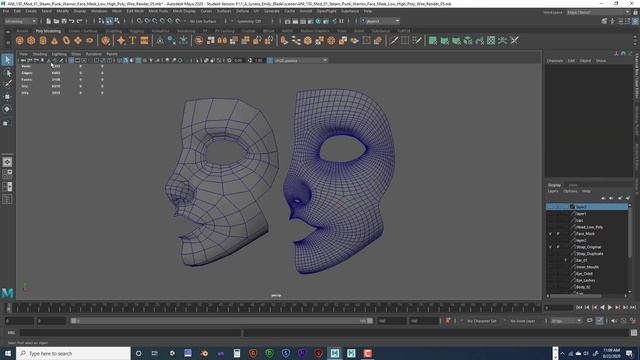Viewport: 640px width, 360px height.
Task: Activate the Move tool in toolbox
Action: coord(7,97)
